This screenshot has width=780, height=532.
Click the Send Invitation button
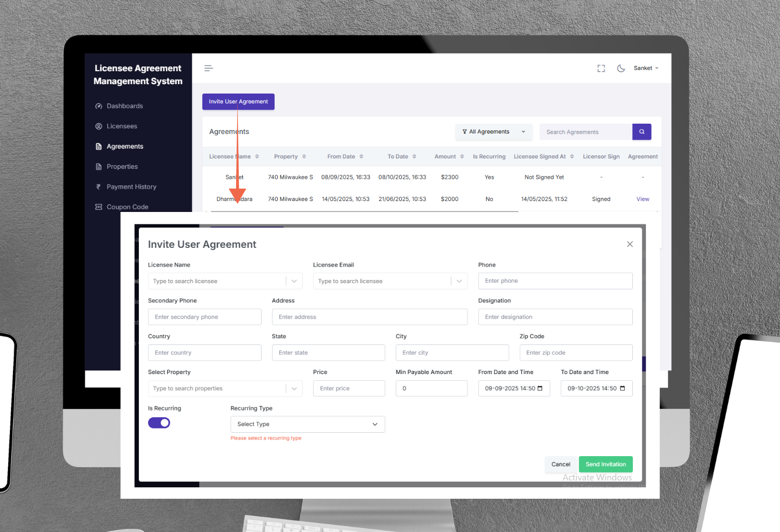[x=605, y=464]
